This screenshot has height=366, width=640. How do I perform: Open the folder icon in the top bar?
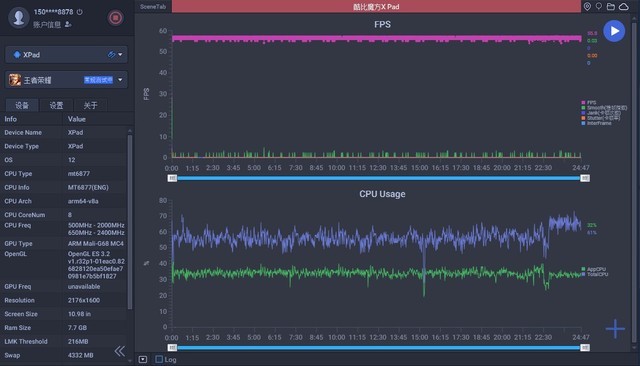611,7
